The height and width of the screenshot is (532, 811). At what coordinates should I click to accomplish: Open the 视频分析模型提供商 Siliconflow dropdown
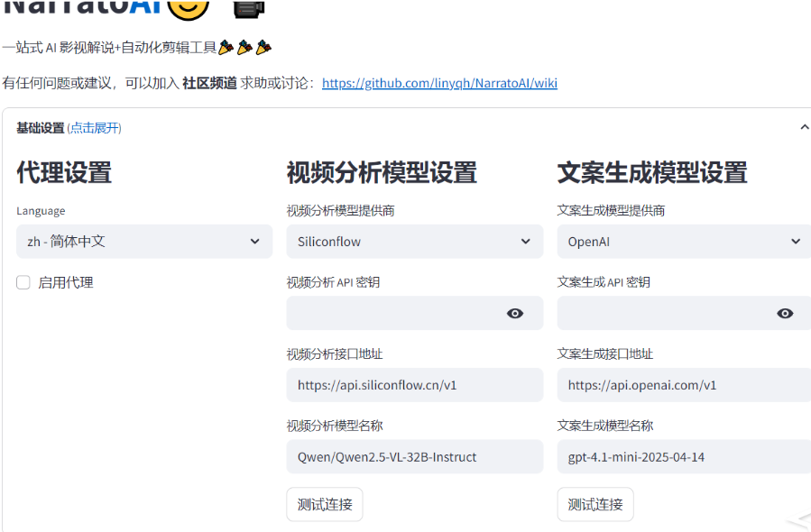[415, 242]
